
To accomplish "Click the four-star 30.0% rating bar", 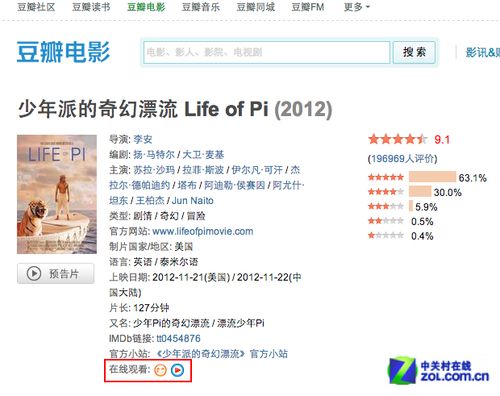I will click(420, 192).
